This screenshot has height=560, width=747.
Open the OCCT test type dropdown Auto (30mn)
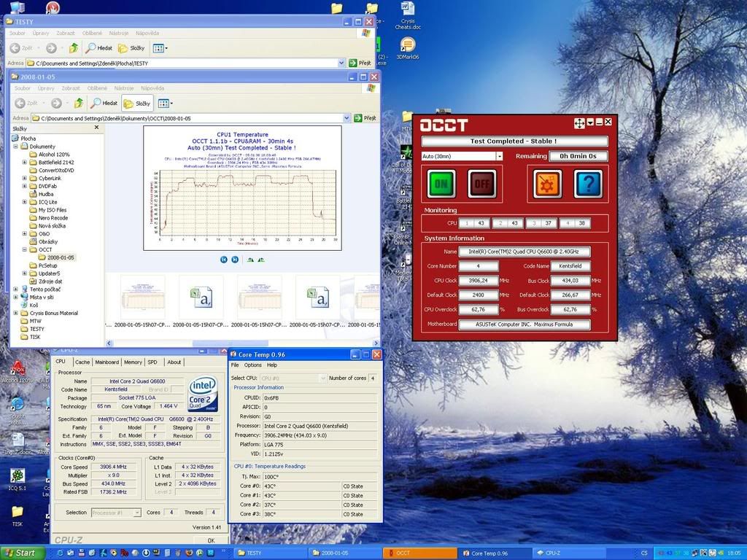[499, 156]
